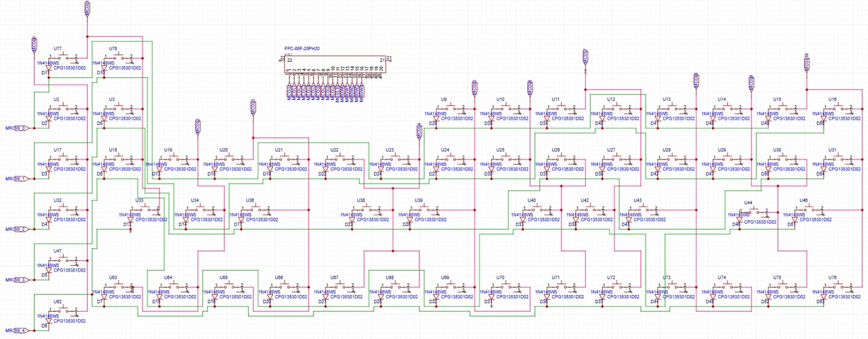Select the D12 diode under U33
This screenshot has width=868, height=339.
tap(131, 219)
